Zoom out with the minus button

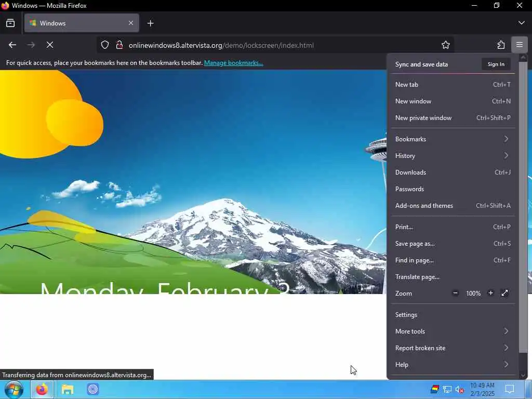(455, 293)
